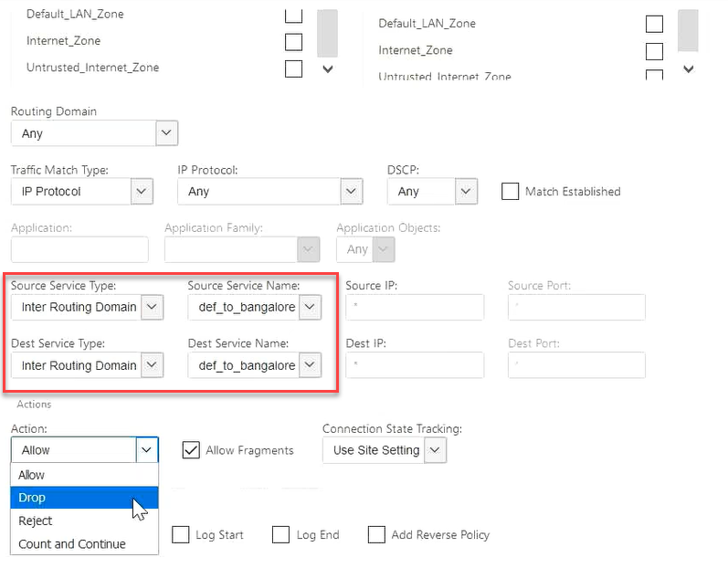This screenshot has height=568, width=728.
Task: Choose Reject from the Action dropdown
Action: click(x=84, y=521)
